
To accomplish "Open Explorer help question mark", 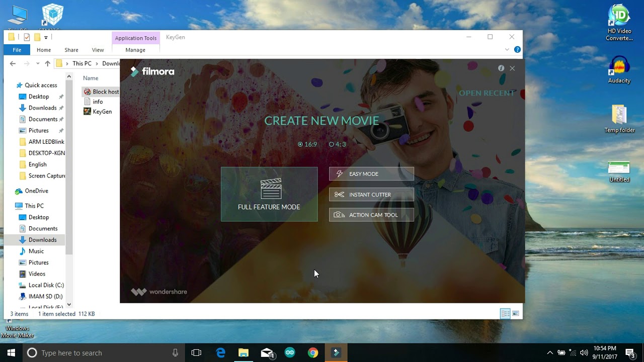I will pyautogui.click(x=517, y=50).
